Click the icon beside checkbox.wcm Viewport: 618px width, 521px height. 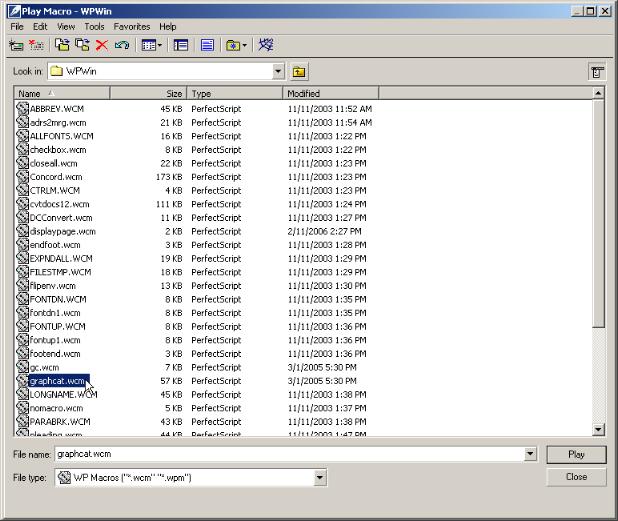(x=22, y=149)
